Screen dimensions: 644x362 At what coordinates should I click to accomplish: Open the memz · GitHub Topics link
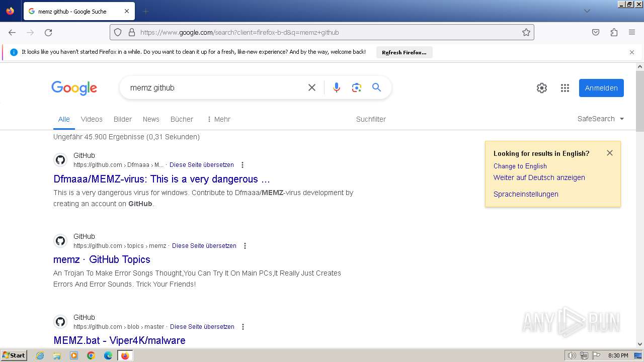(102, 259)
